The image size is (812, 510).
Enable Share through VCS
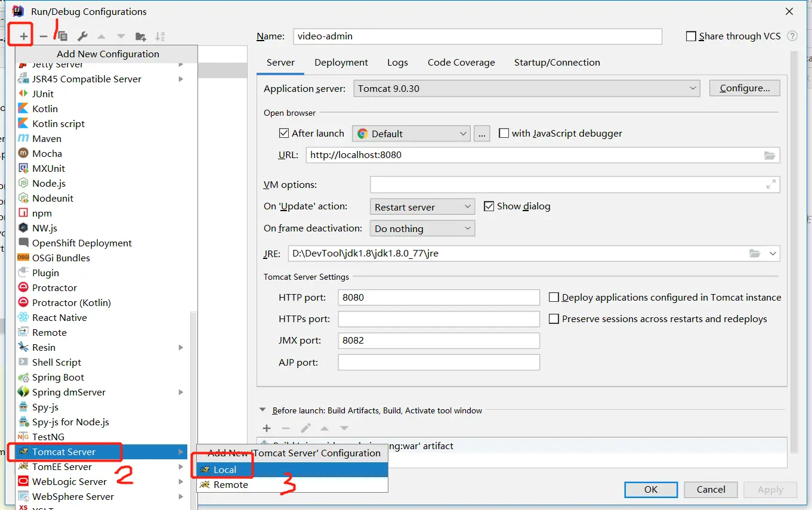(x=691, y=36)
